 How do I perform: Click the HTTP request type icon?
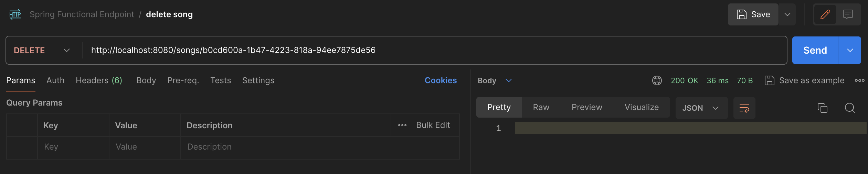15,14
